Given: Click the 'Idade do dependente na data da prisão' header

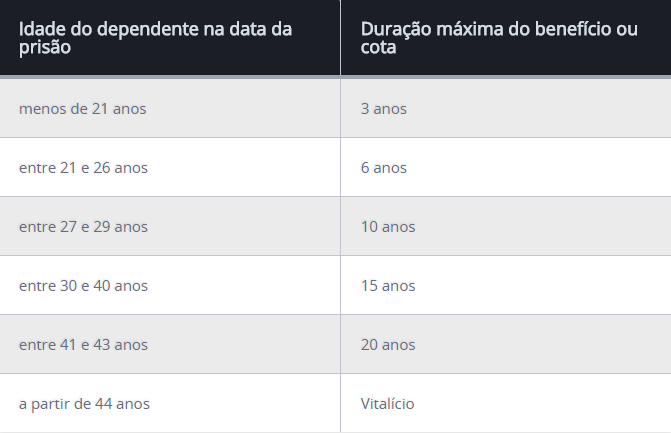Looking at the screenshot, I should click(x=155, y=37).
